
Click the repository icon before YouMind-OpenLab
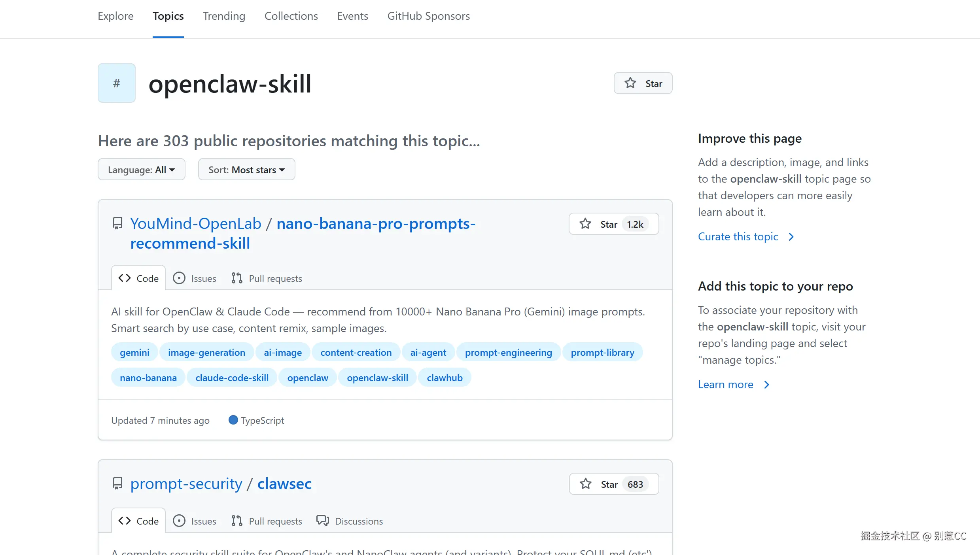[117, 223]
